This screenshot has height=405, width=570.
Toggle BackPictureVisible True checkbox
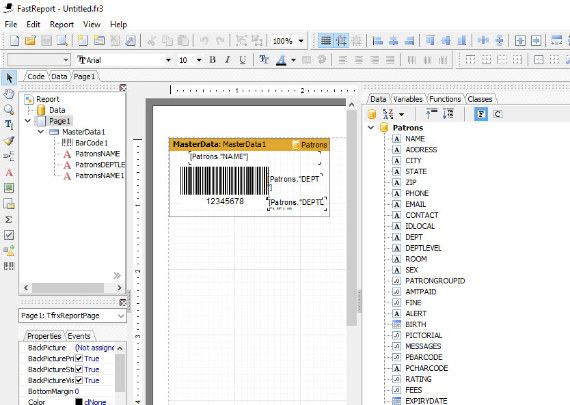click(x=79, y=380)
